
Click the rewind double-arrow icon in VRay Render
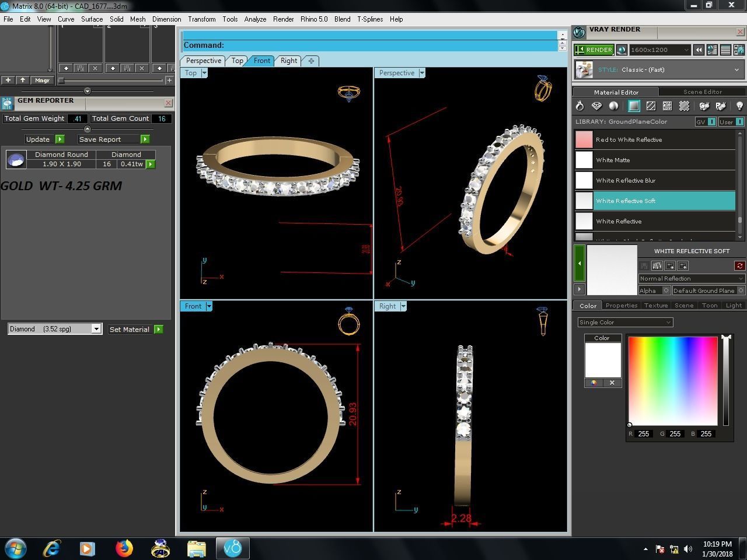(699, 50)
